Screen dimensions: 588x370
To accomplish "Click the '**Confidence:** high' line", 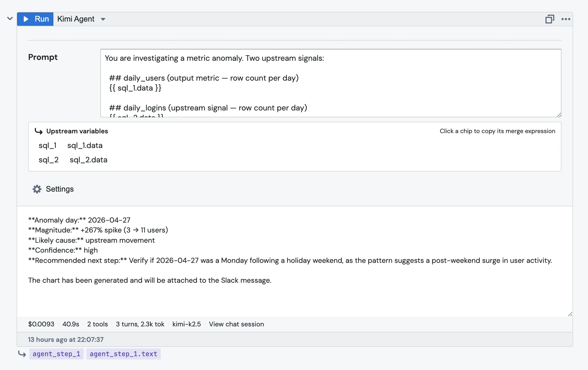I will coord(63,250).
